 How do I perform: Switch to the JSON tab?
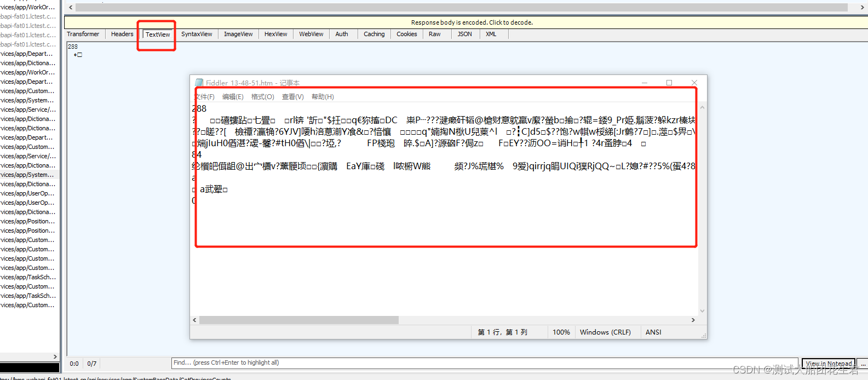(465, 34)
